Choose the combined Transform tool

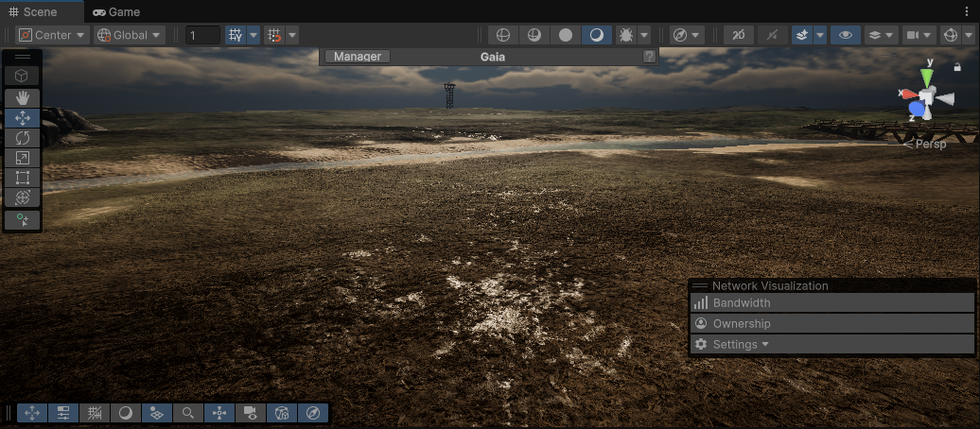pyautogui.click(x=22, y=197)
